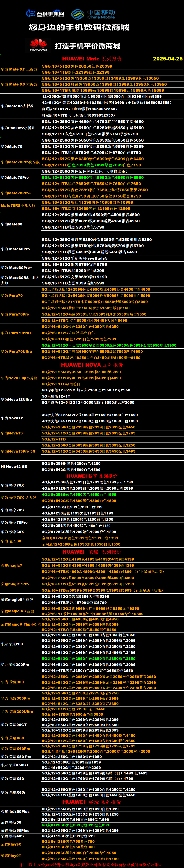Click the HUAWEI Mate 系列报价 section header
This screenshot has height=868, width=184.
[x=92, y=59]
